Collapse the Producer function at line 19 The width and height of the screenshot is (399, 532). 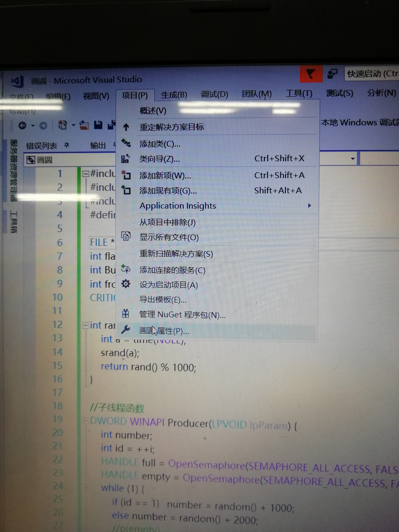pyautogui.click(x=86, y=421)
